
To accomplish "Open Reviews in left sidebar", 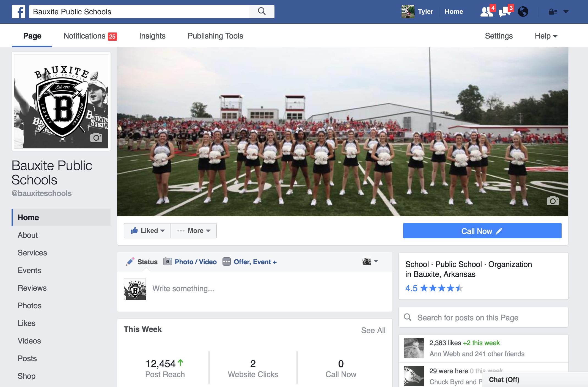I will 32,288.
